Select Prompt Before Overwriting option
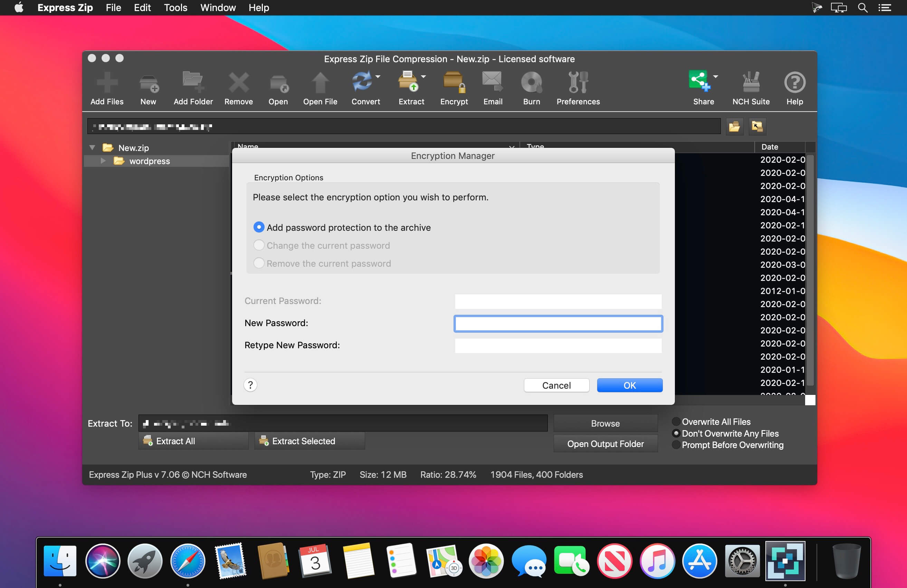Image resolution: width=907 pixels, height=588 pixels. click(x=676, y=445)
